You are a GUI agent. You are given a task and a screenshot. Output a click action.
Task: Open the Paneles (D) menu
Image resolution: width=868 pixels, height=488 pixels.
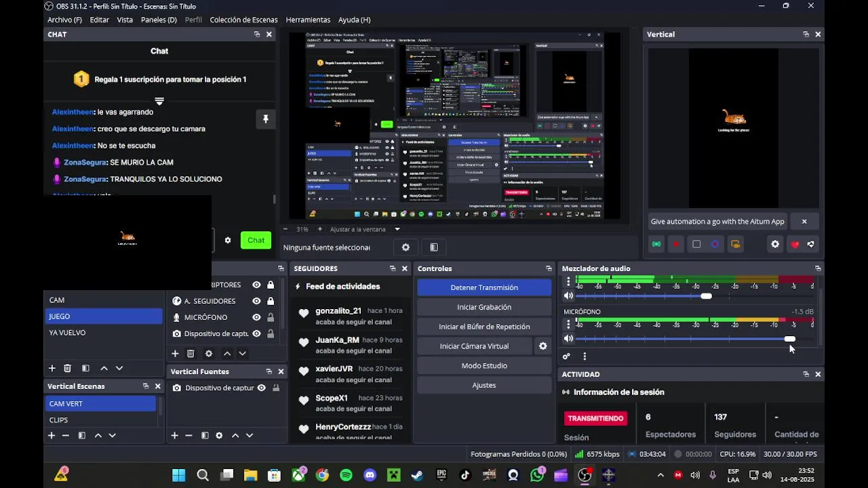pyautogui.click(x=159, y=20)
